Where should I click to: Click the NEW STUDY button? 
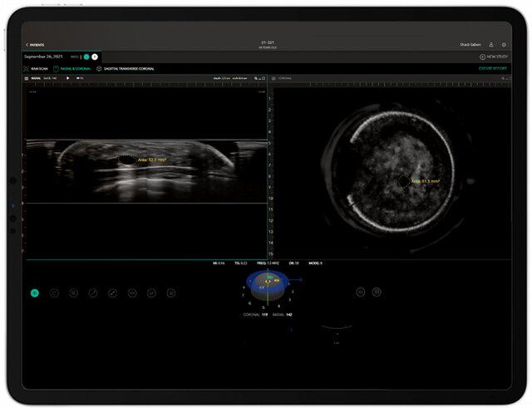coord(494,57)
